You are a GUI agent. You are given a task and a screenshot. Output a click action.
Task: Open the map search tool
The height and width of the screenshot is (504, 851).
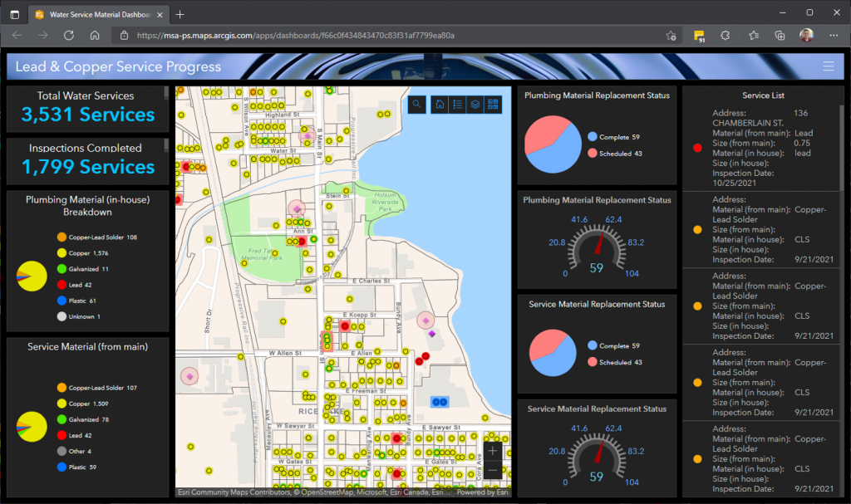coord(416,105)
